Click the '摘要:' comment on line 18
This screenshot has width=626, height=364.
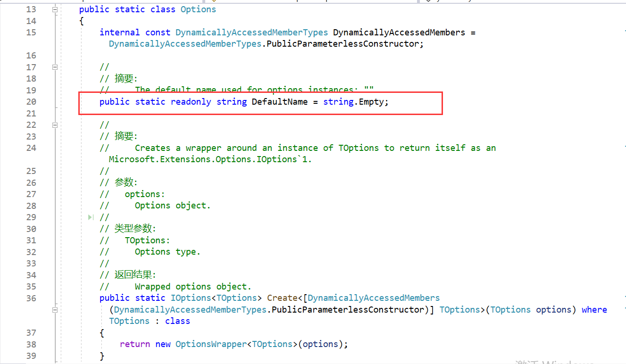(125, 79)
